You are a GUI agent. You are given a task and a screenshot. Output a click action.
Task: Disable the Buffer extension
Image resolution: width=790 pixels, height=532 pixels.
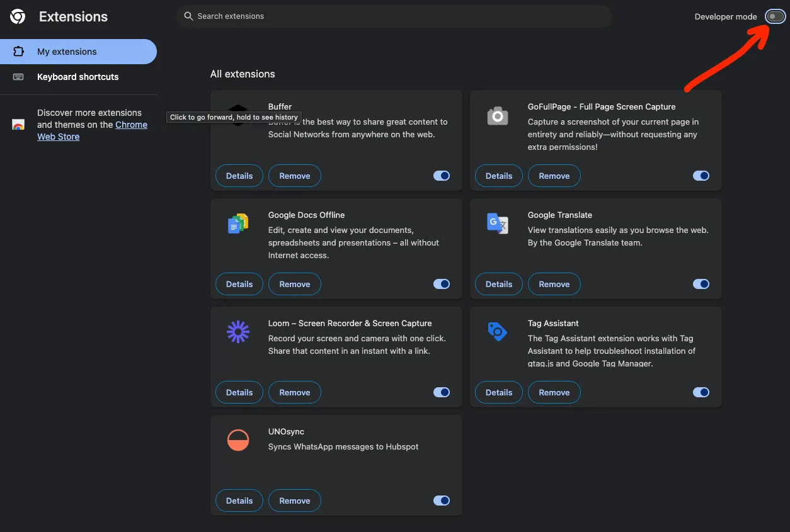pyautogui.click(x=442, y=176)
